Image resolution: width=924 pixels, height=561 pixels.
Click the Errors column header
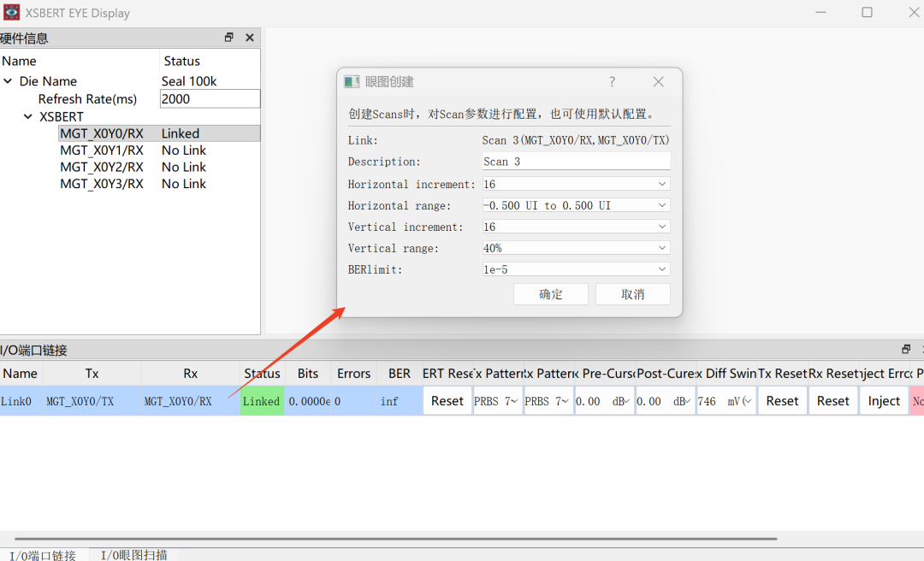coord(354,373)
